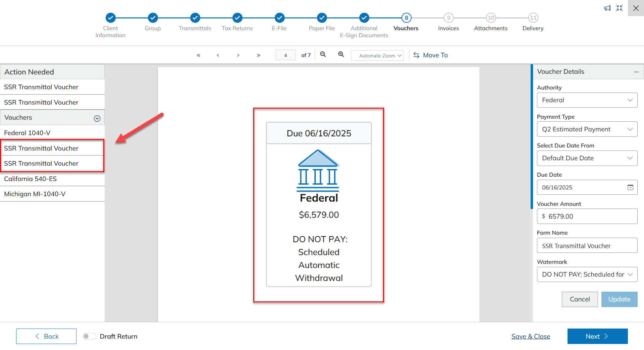Collapse the Voucher Details panel

(x=636, y=72)
